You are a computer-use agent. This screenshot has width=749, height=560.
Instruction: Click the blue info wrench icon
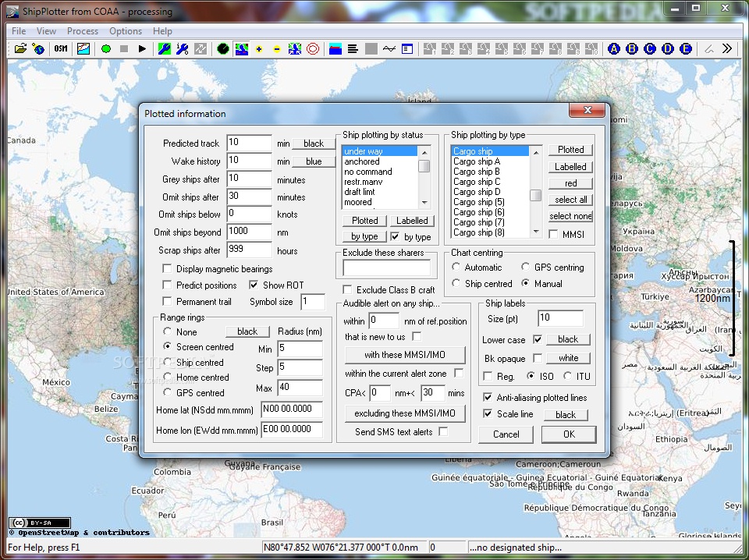tap(182, 48)
